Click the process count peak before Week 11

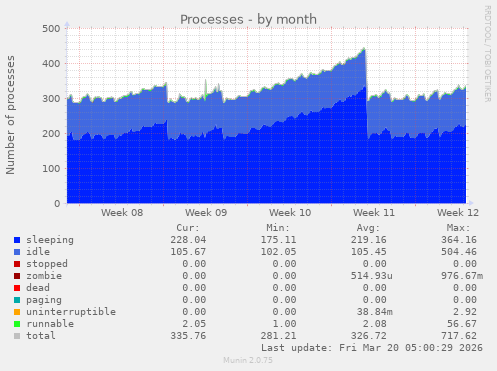tap(364, 49)
